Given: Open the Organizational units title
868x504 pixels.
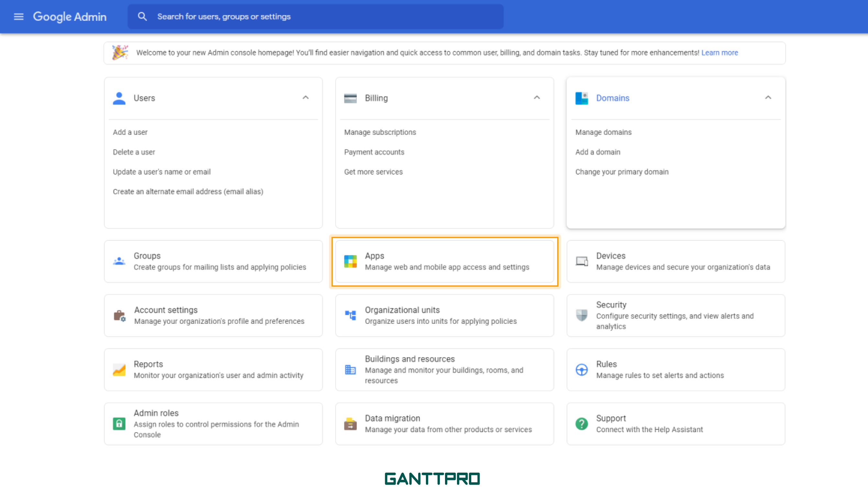Looking at the screenshot, I should (x=402, y=310).
